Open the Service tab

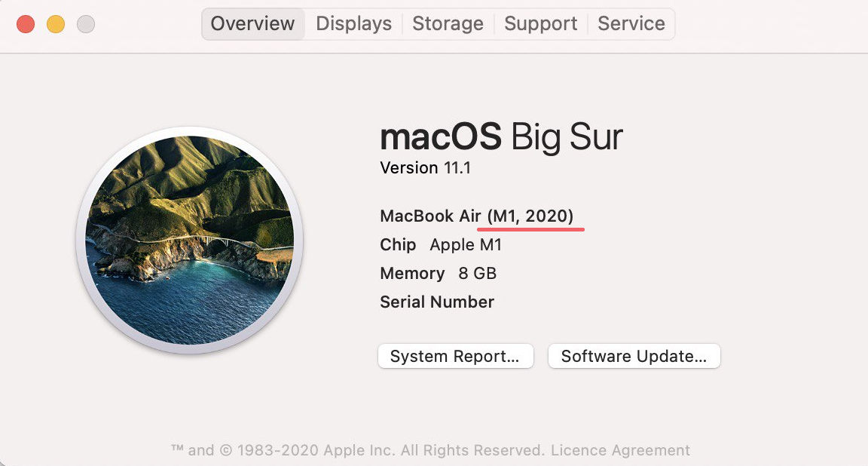tap(631, 24)
